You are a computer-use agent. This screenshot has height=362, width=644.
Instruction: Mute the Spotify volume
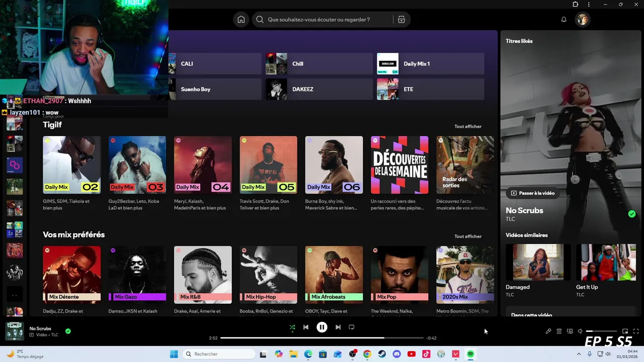click(x=580, y=331)
